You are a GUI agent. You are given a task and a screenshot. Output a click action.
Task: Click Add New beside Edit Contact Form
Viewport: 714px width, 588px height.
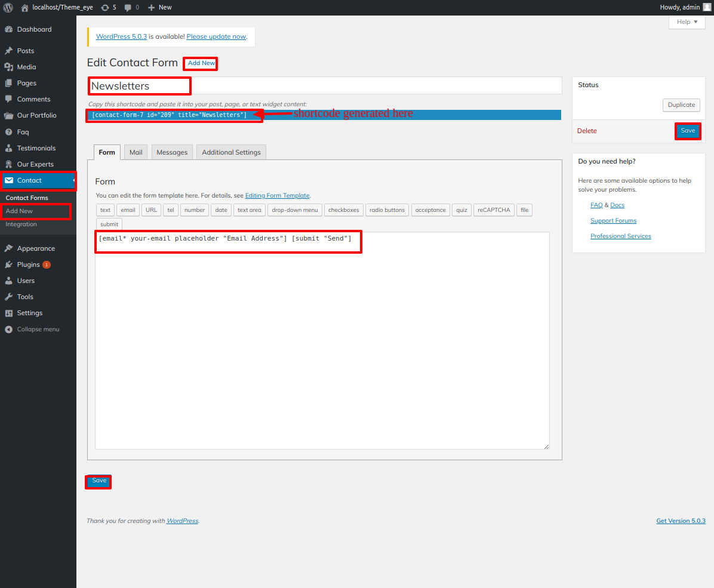[x=201, y=63]
